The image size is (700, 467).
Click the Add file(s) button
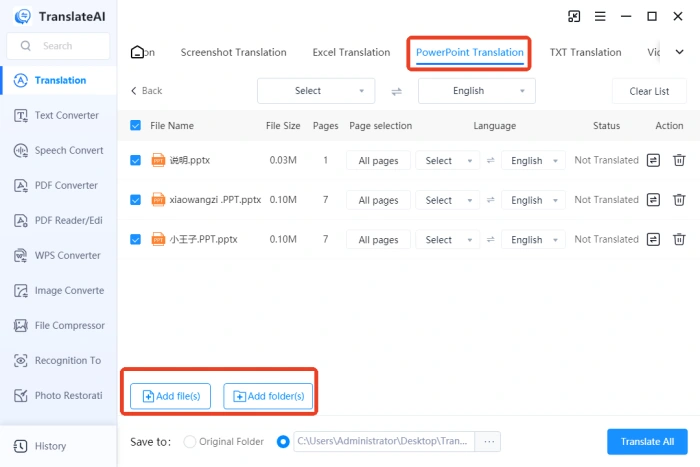point(171,396)
